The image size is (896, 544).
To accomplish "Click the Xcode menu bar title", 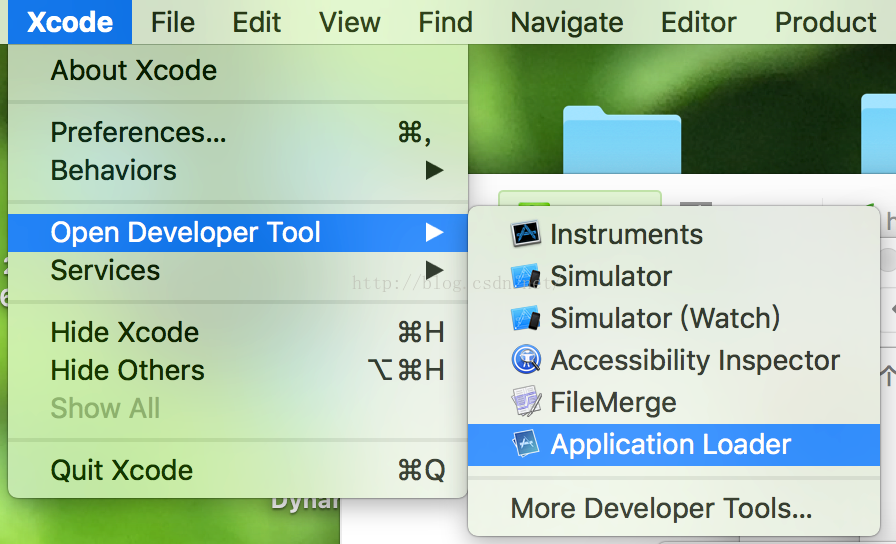I will tap(70, 22).
